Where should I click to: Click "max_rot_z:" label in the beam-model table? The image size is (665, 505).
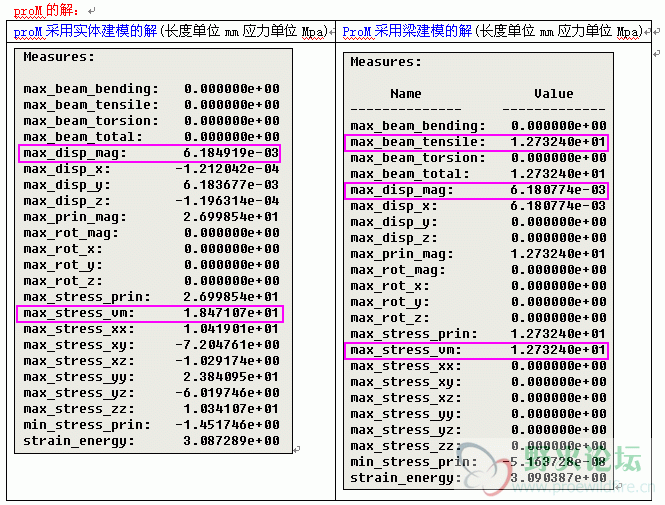pyautogui.click(x=390, y=318)
